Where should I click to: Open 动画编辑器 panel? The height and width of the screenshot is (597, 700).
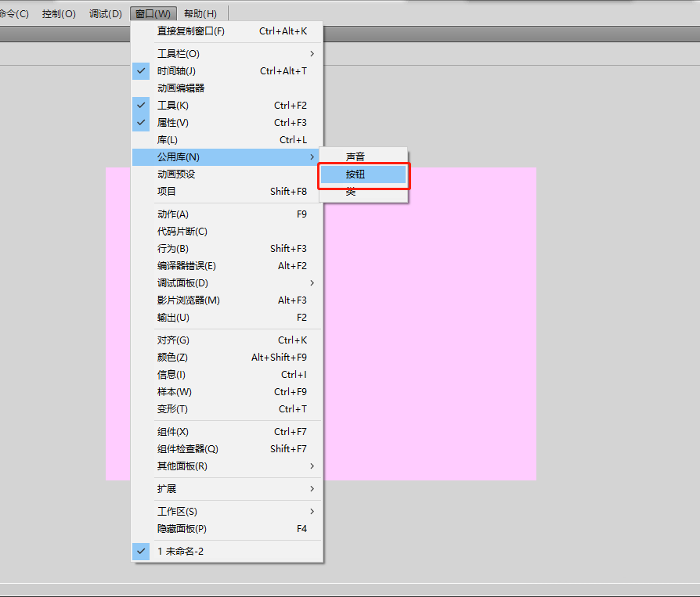tap(227, 88)
